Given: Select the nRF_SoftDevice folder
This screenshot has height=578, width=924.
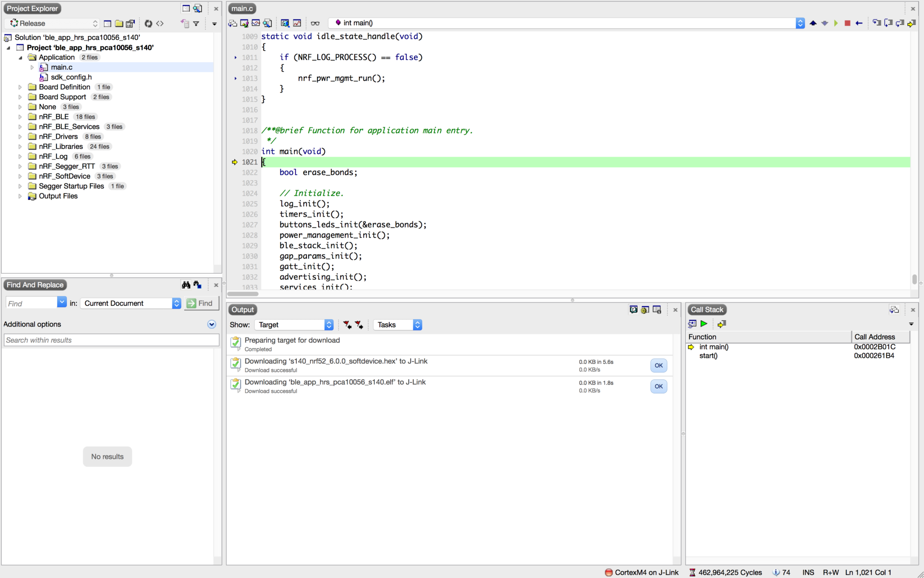Looking at the screenshot, I should 65,177.
